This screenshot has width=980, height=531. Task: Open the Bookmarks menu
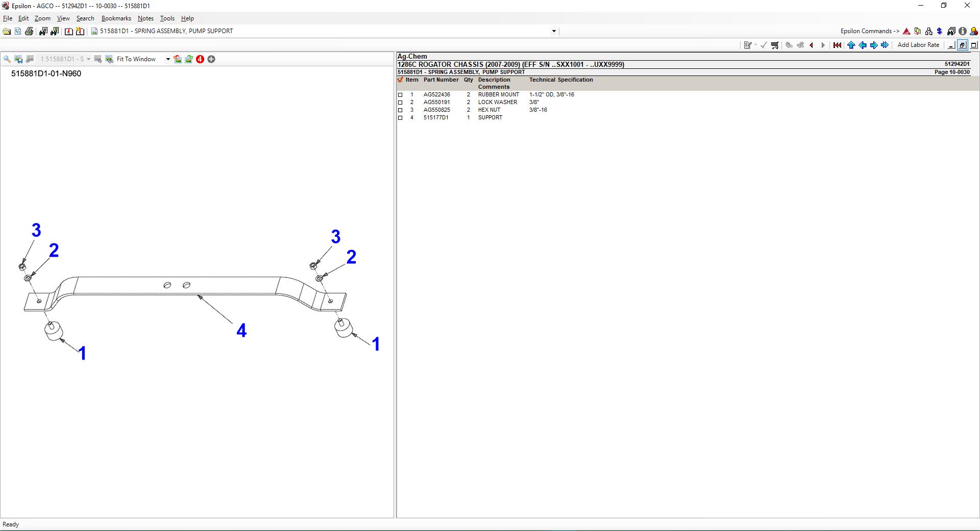point(116,18)
